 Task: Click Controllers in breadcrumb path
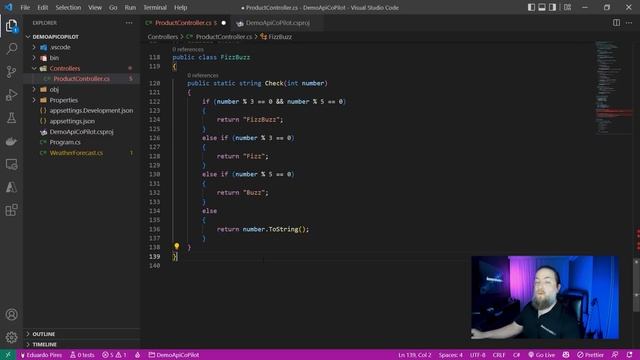pyautogui.click(x=162, y=37)
